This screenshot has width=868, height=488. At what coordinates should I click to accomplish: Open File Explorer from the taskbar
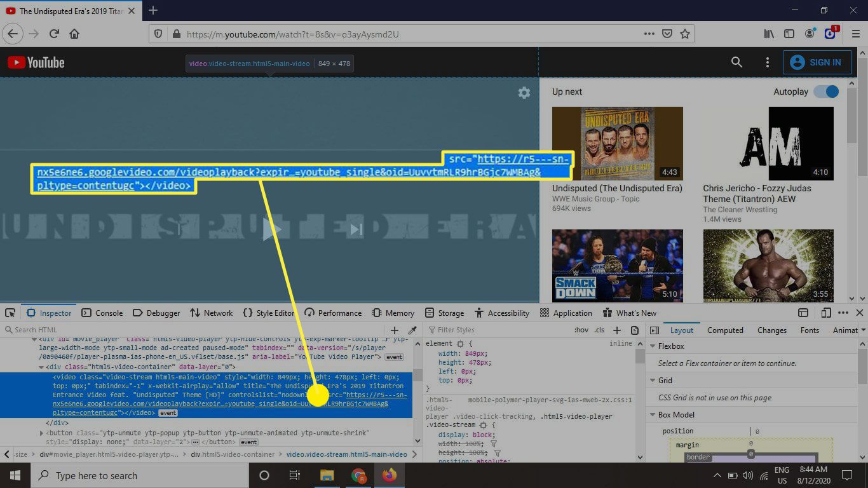click(x=327, y=475)
